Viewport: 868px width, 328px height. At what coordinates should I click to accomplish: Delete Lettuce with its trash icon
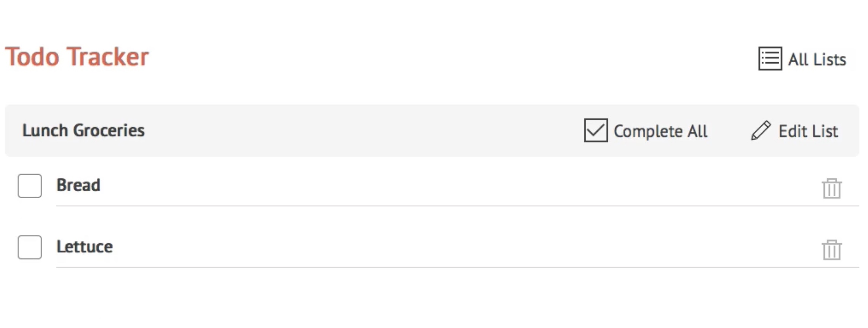click(x=832, y=250)
